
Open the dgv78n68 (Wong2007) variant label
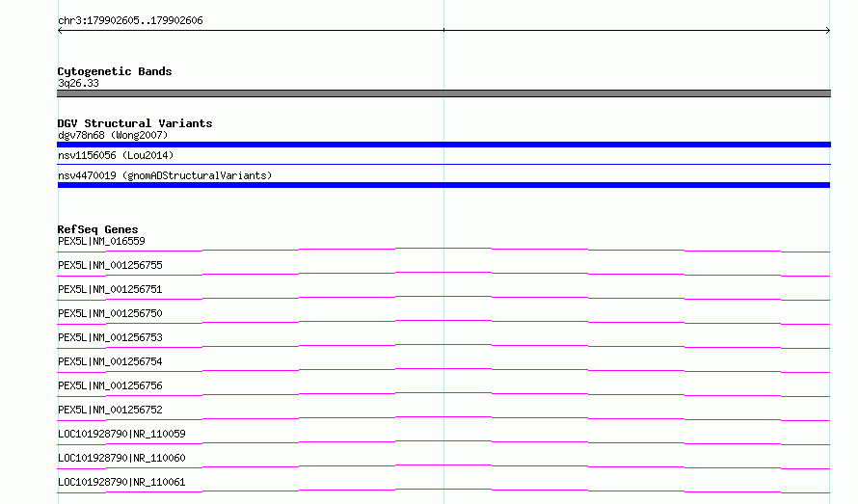[x=113, y=135]
